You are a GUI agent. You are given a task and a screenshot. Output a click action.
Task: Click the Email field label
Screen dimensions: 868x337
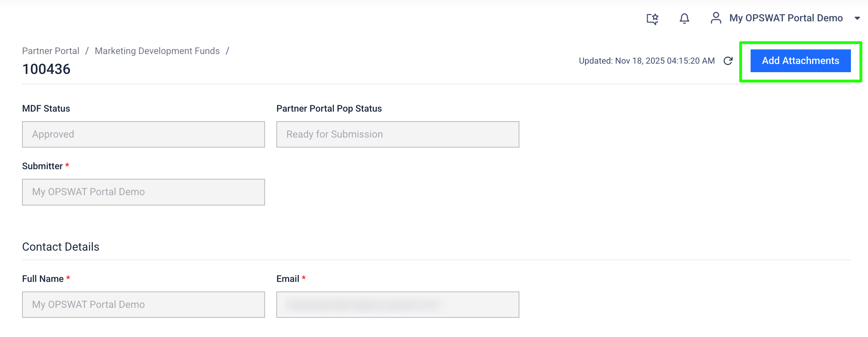(x=287, y=279)
